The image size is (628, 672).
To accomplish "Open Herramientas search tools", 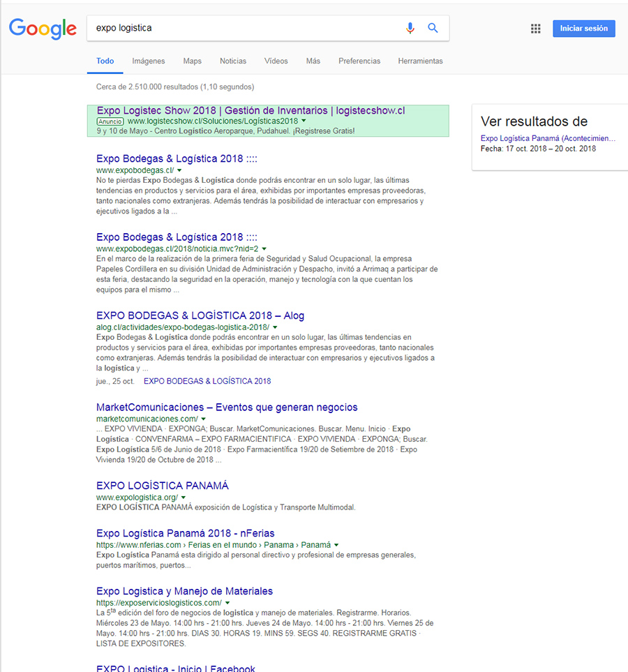I will coord(420,61).
